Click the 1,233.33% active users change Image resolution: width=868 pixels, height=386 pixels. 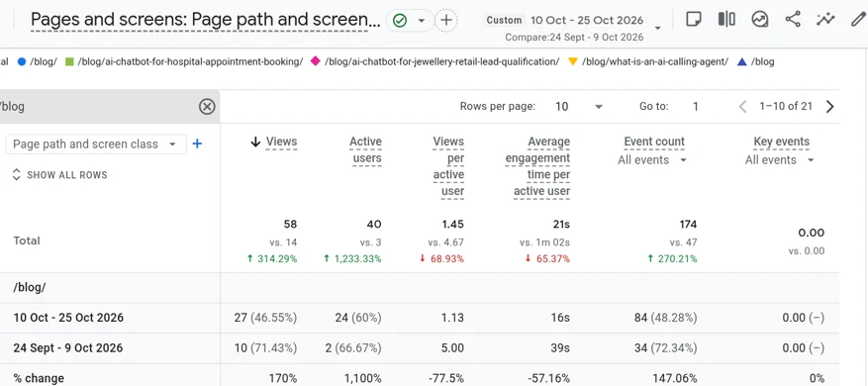tap(352, 258)
